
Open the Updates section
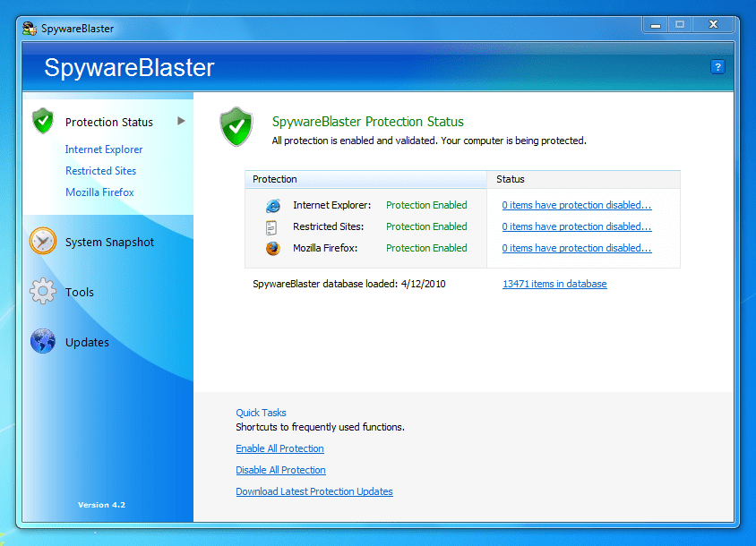pos(87,342)
